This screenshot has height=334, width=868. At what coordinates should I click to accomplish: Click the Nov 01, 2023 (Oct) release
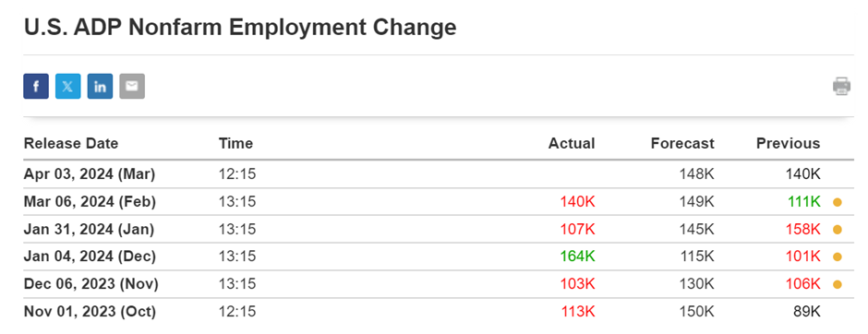tap(439, 312)
